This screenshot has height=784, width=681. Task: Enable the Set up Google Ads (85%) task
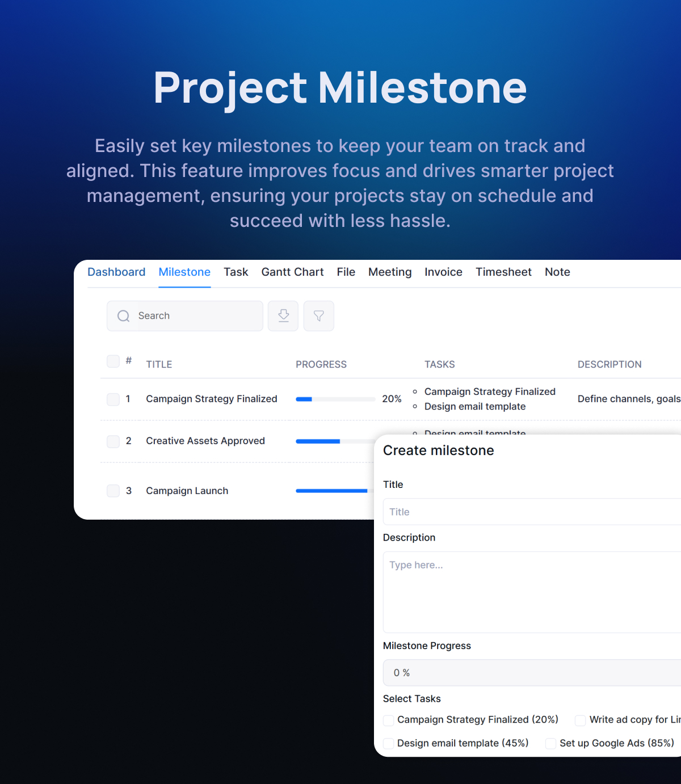click(550, 743)
